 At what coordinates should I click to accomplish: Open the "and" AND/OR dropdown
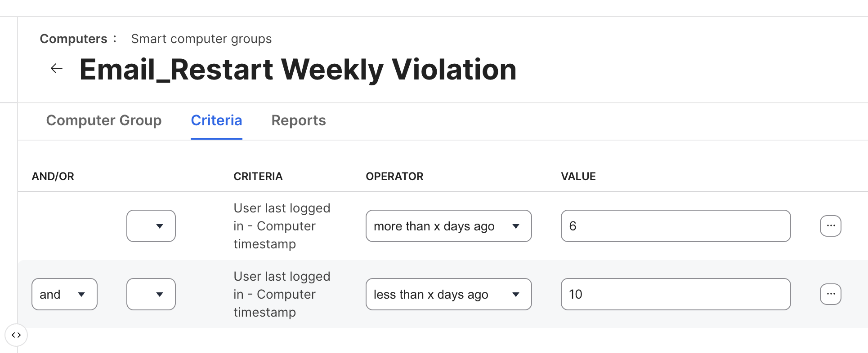coord(64,294)
